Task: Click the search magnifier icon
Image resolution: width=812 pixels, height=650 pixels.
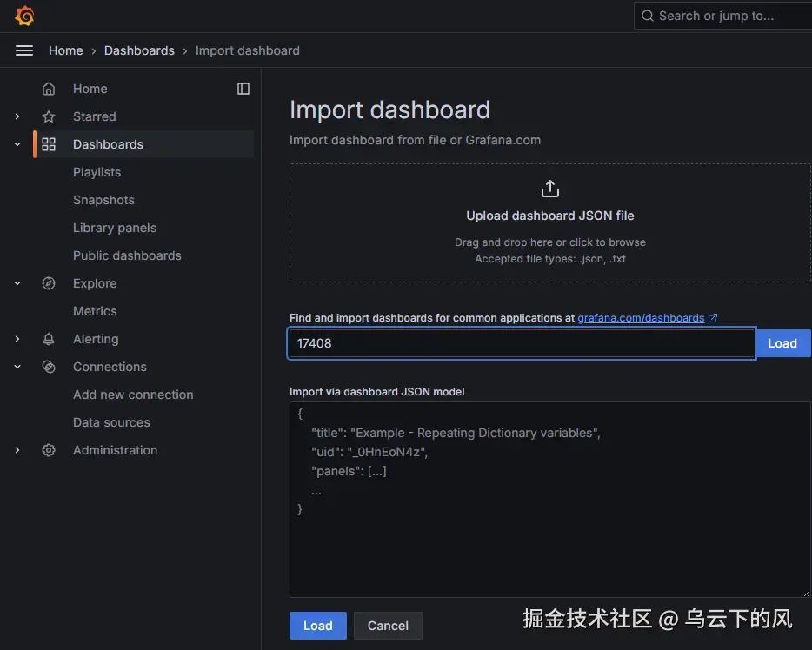Action: pos(648,16)
